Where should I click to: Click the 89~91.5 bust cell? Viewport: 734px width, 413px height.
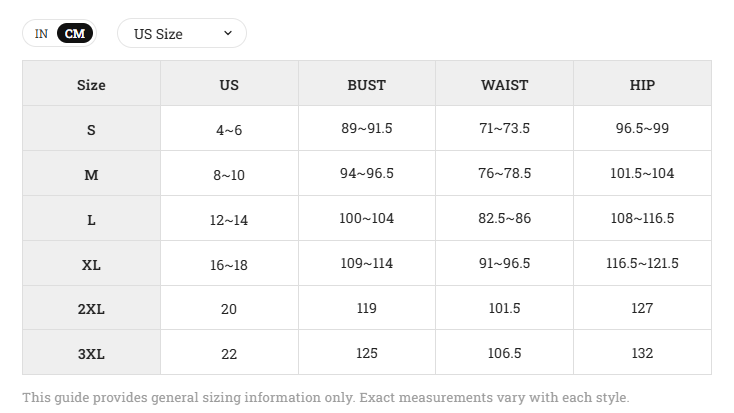point(367,128)
